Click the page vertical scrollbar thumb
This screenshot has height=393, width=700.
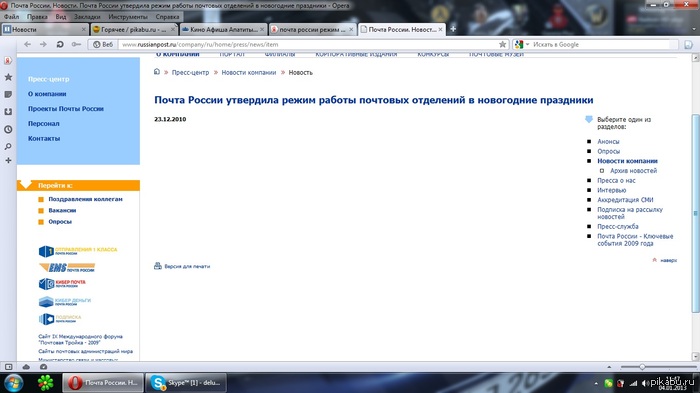[695, 213]
